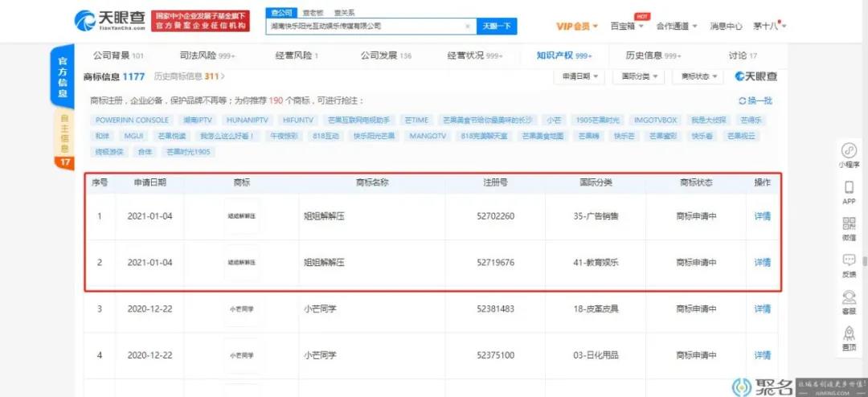Screen dimensions: 868x397
Task: Click the 微信 QR code icon
Action: 849,223
